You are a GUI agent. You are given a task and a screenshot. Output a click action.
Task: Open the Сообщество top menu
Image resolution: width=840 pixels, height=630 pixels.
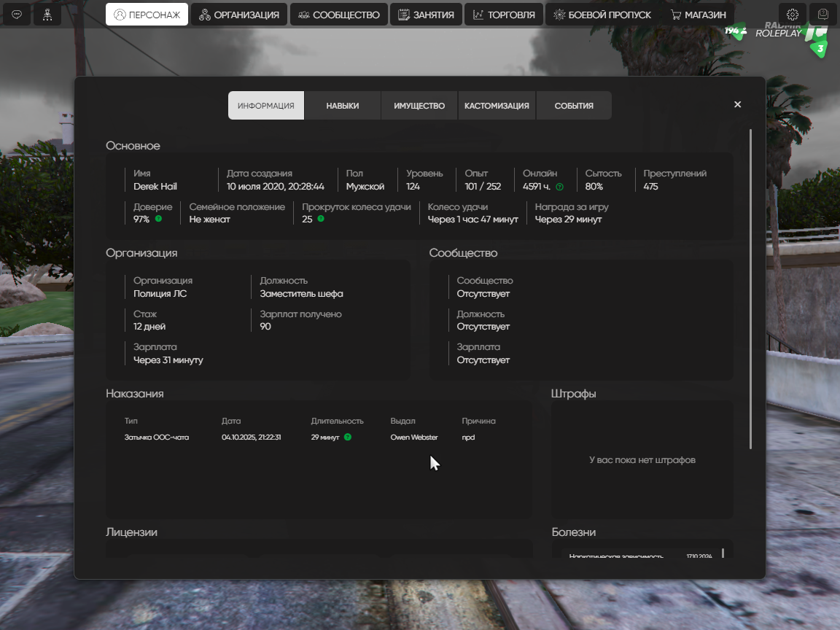(x=338, y=15)
